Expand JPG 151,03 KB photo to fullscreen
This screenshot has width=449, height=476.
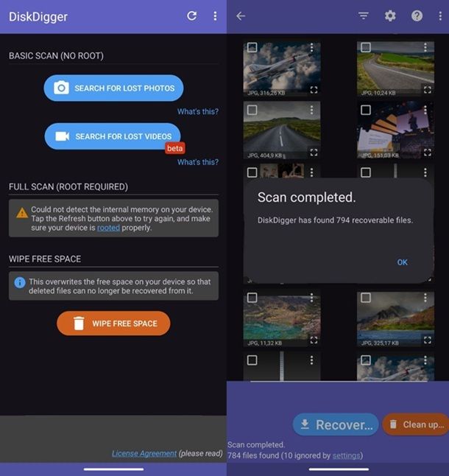pyautogui.click(x=428, y=153)
